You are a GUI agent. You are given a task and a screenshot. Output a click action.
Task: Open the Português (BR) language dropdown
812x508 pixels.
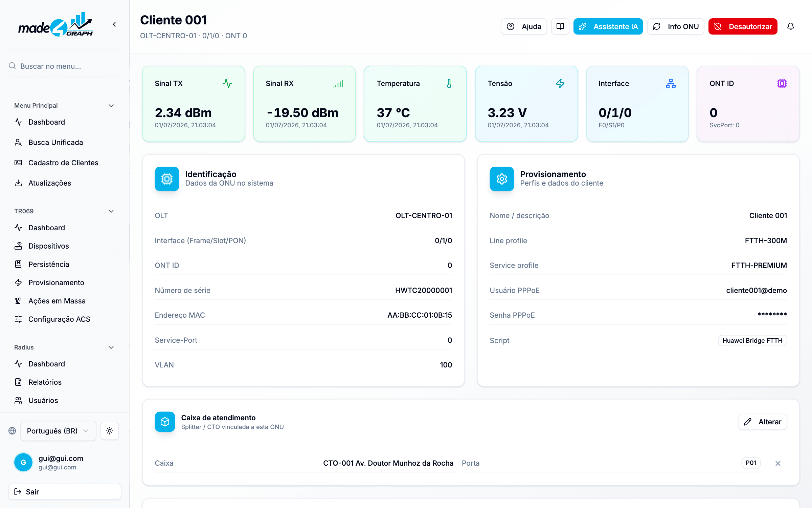(58, 431)
